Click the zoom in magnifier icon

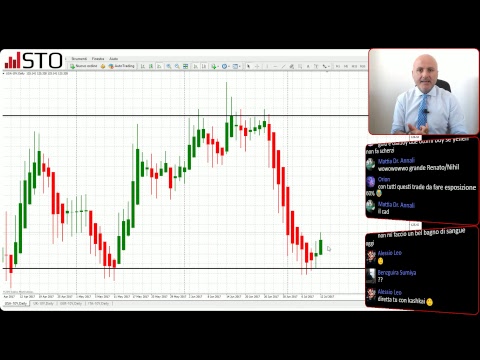169,66
